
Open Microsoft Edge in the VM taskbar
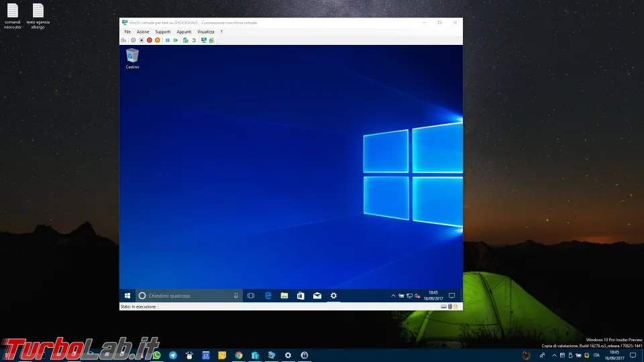click(x=268, y=296)
